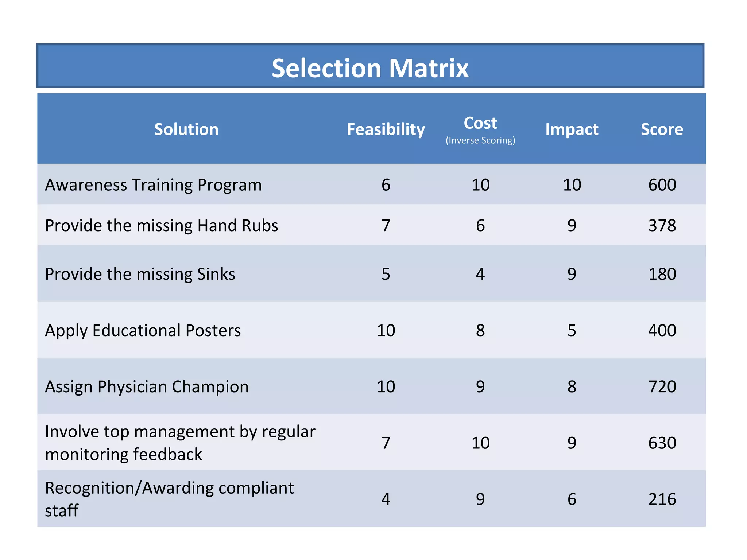This screenshot has height=560, width=747.
Task: Select the Solution column header
Action: click(x=186, y=129)
